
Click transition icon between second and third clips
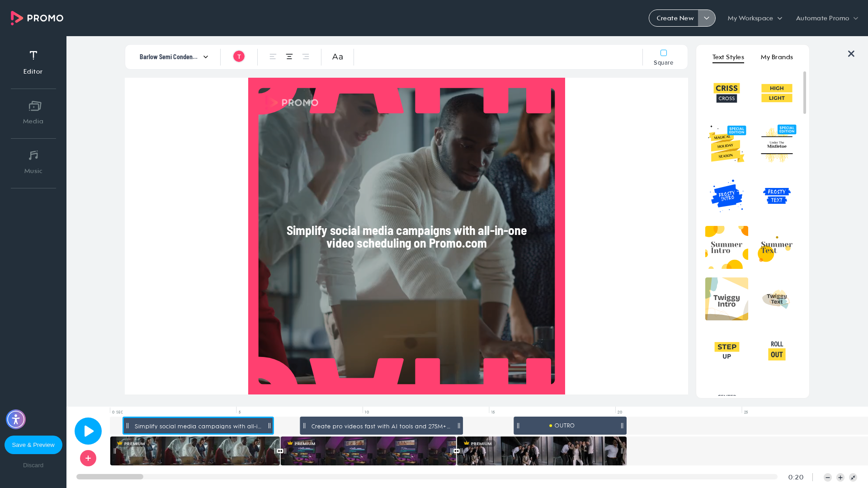(x=457, y=451)
